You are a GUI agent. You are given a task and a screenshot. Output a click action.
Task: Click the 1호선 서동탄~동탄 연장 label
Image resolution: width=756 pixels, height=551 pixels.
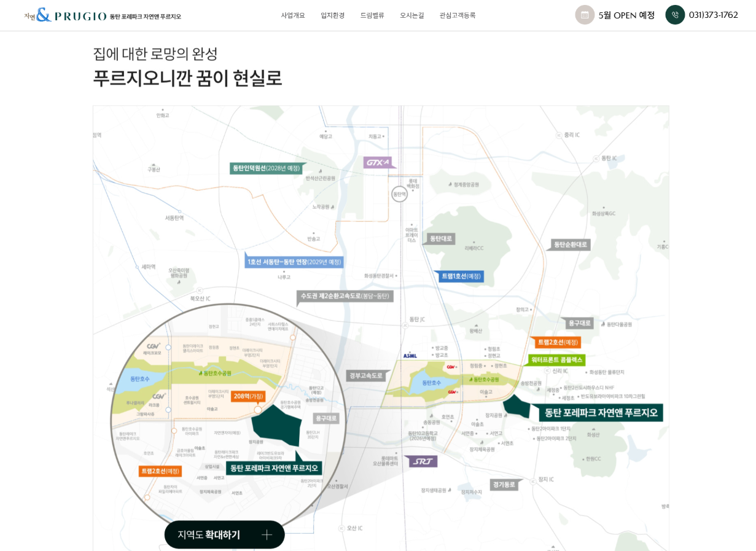tap(294, 262)
